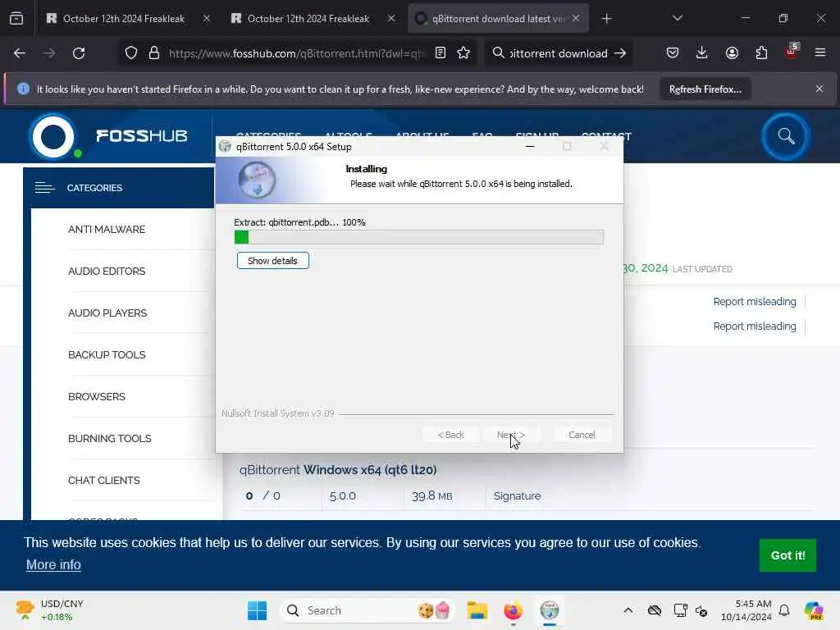
Task: Open uBlock Origin extension icon
Action: click(x=792, y=52)
